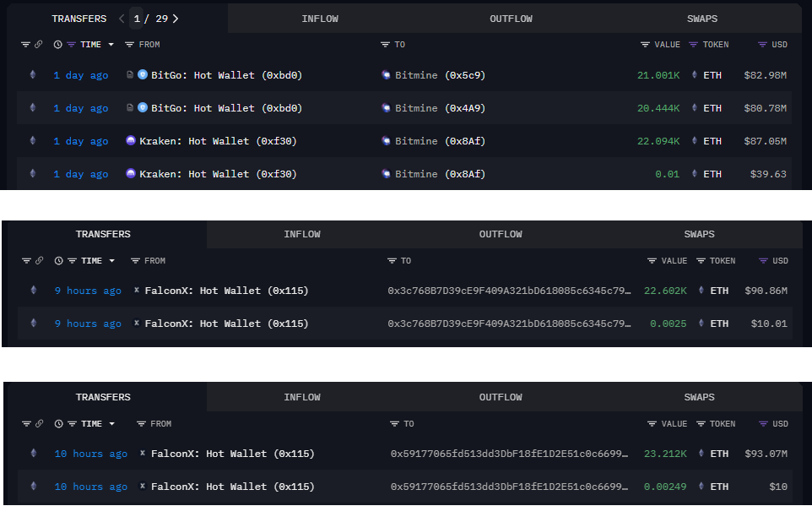
Task: Open SWAPS tab in the top panel
Action: point(702,19)
